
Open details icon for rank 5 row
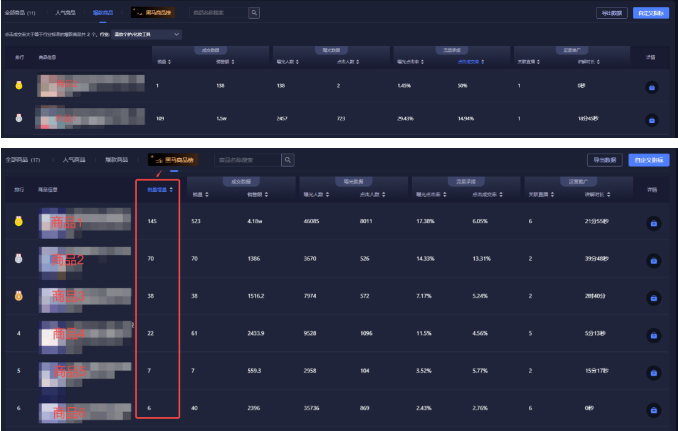coord(652,372)
